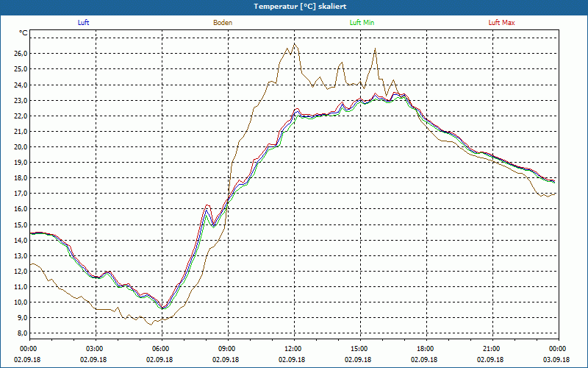The width and height of the screenshot is (588, 368).
Task: Click the 19,0 y-axis value
Action: coord(21,162)
